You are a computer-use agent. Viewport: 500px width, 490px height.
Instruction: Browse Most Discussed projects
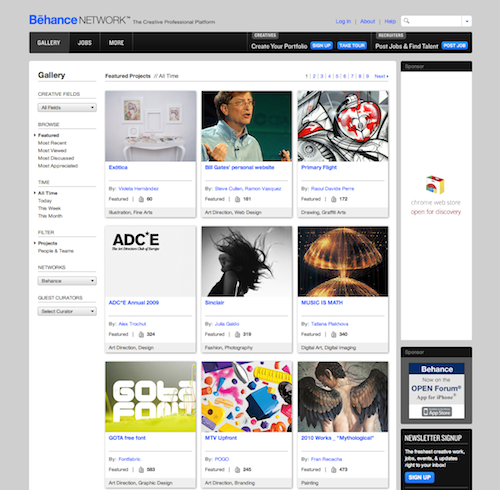point(56,158)
